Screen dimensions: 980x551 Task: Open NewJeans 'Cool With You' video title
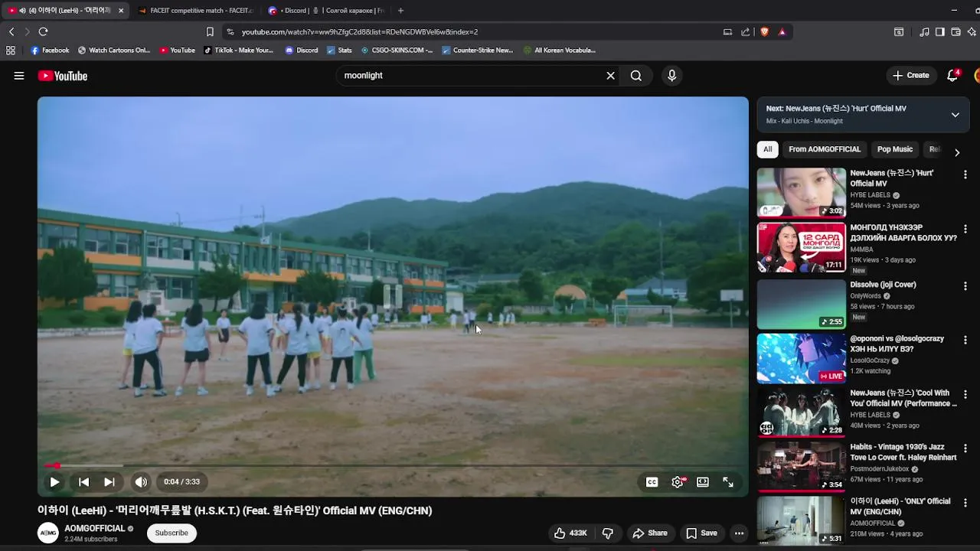point(903,398)
